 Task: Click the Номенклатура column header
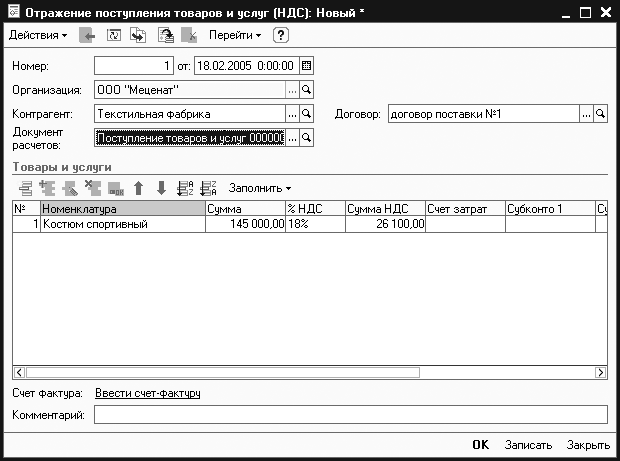point(123,209)
